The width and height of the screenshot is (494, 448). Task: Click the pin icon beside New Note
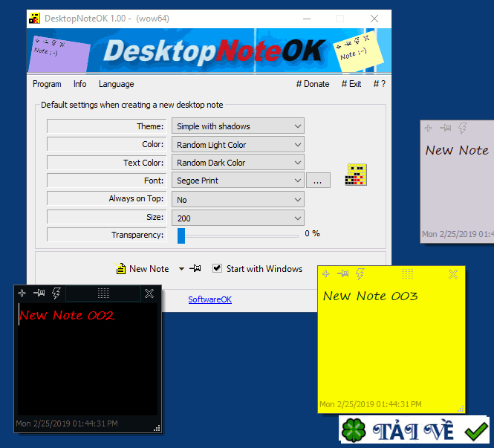click(195, 268)
